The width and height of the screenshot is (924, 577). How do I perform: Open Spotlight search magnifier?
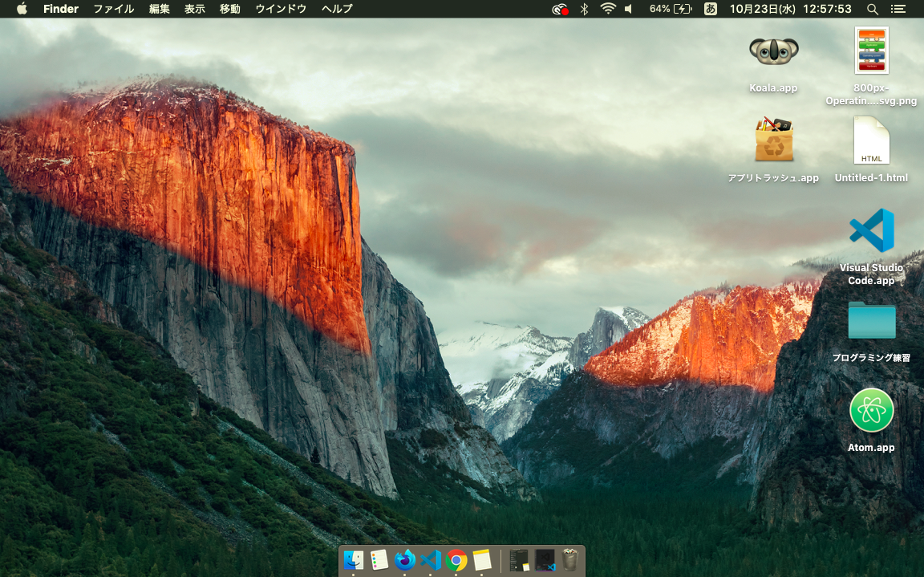873,9
